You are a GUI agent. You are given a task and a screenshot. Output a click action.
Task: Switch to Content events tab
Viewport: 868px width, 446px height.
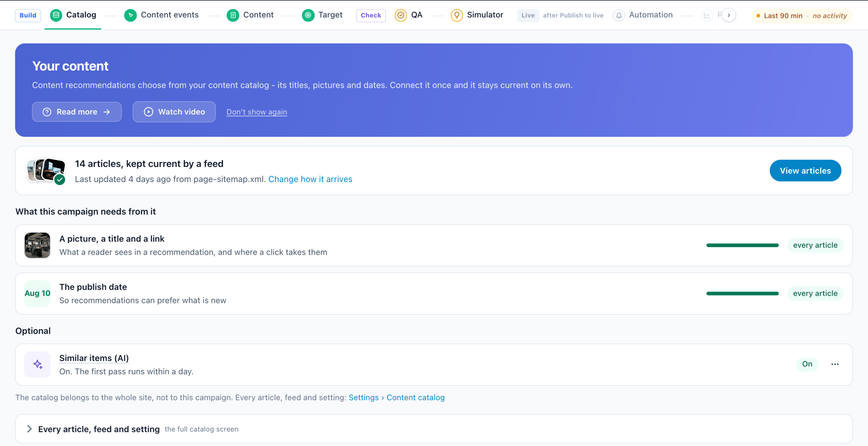click(161, 15)
